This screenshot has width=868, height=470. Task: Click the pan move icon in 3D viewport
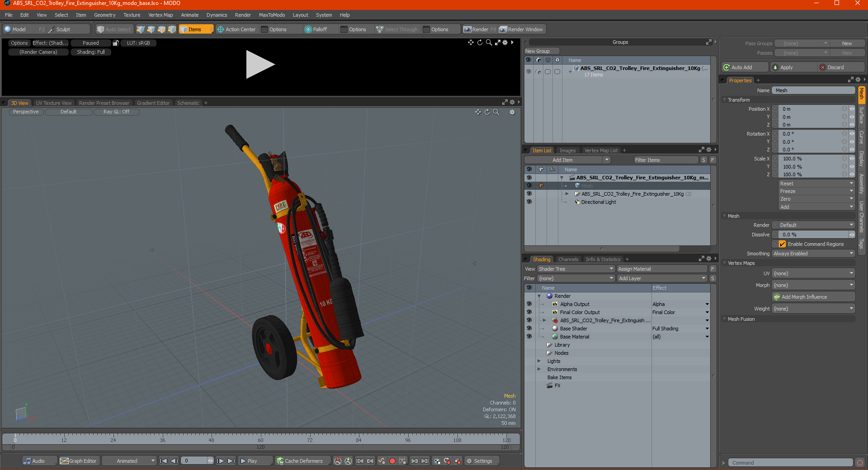[x=478, y=112]
